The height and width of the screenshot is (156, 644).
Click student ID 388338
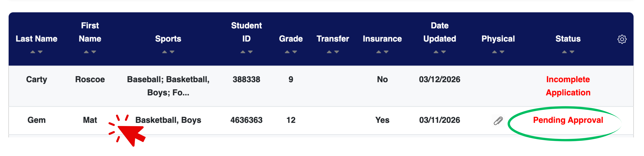(x=246, y=79)
